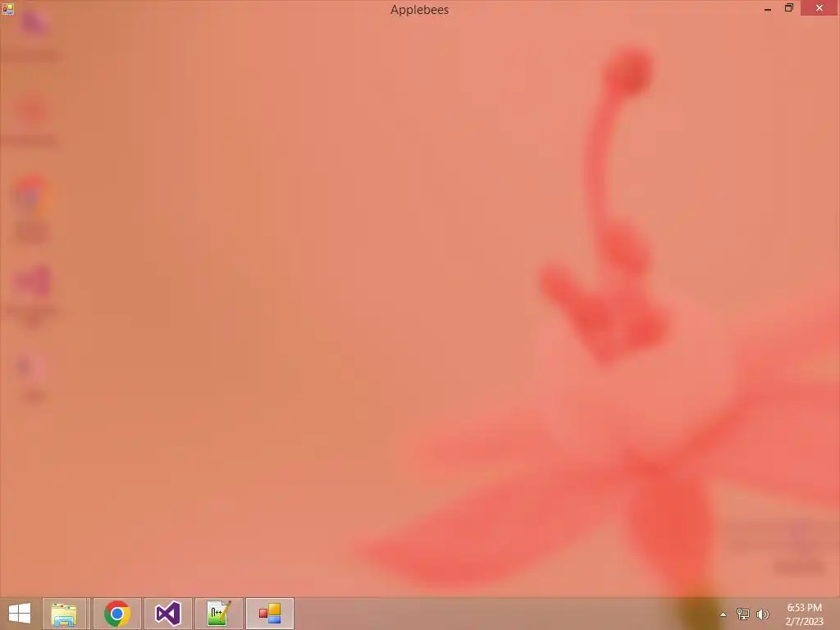Open Notepad++ from the taskbar
The width and height of the screenshot is (840, 630).
218,614
